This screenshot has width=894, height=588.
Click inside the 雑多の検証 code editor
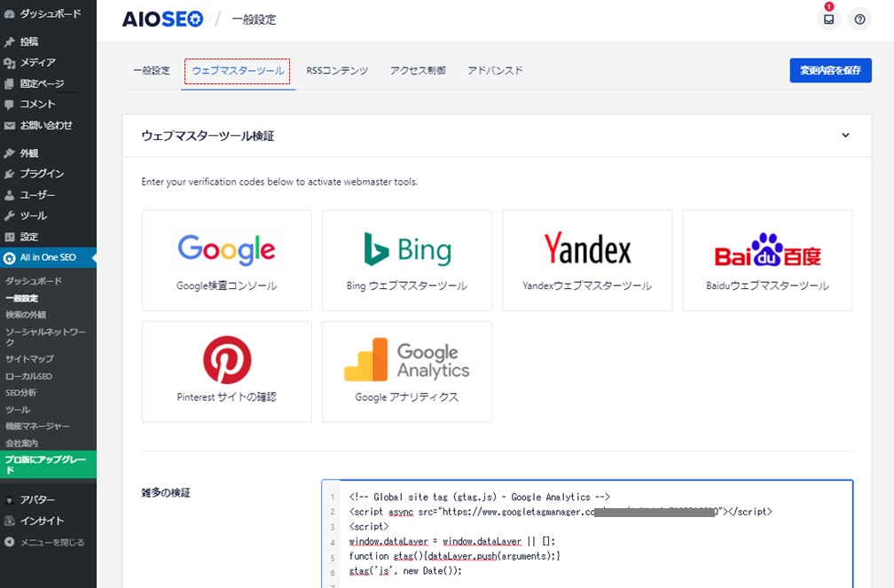point(587,534)
